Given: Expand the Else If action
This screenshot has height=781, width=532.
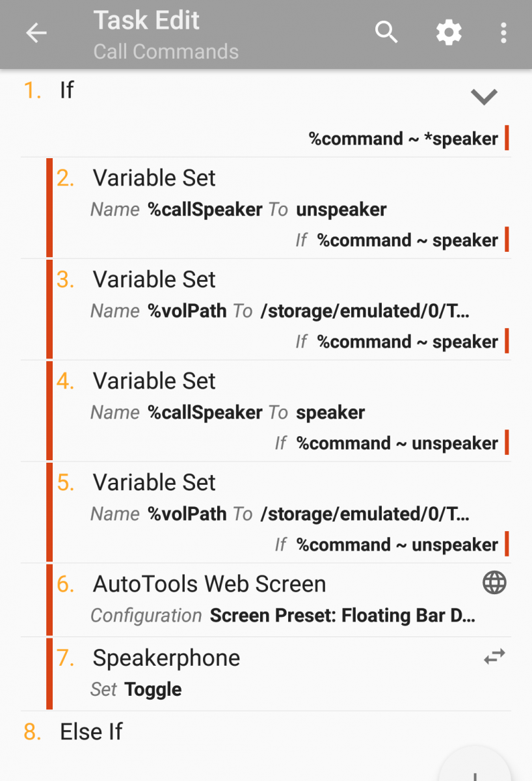Looking at the screenshot, I should point(91,732).
